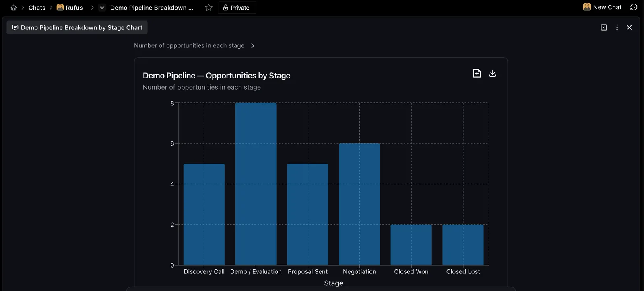Click the Discovery Call bar
This screenshot has height=291, width=644.
tap(204, 214)
